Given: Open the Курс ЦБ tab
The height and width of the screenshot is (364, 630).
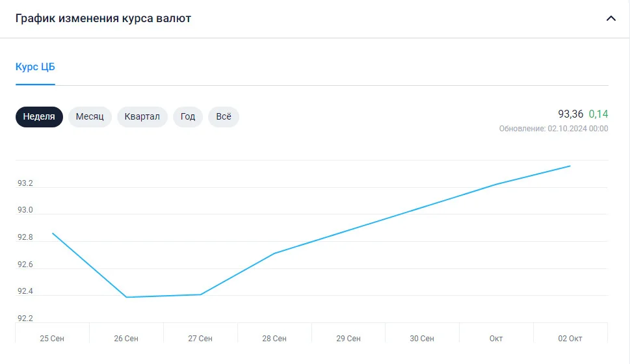Looking at the screenshot, I should coord(35,67).
